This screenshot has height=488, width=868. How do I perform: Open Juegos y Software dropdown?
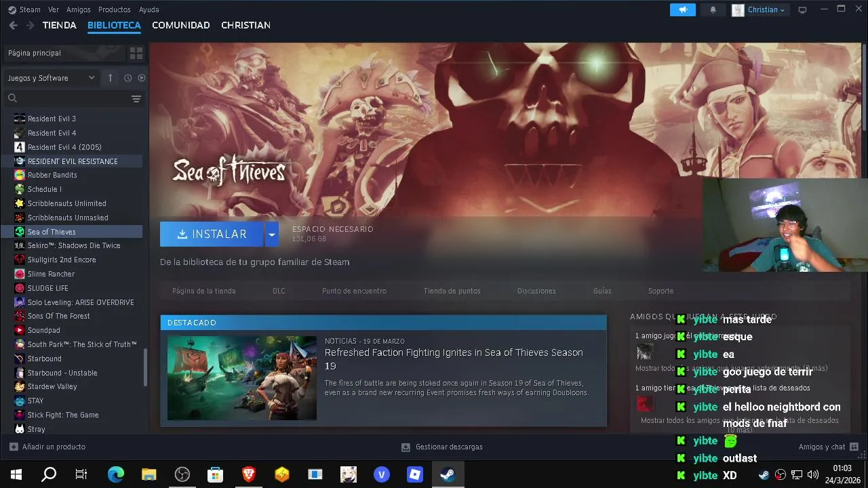[52, 78]
